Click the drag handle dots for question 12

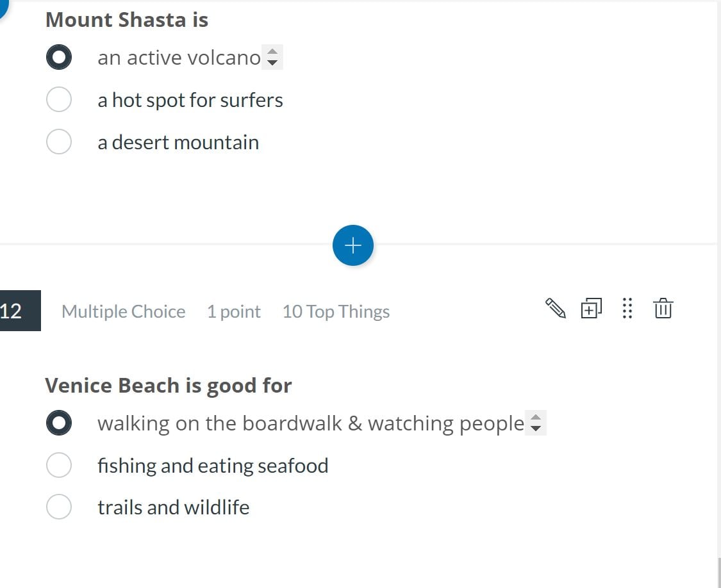click(x=627, y=308)
